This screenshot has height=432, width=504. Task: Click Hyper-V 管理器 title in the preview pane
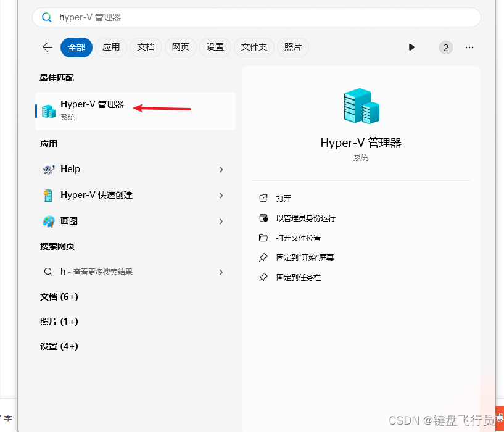[x=361, y=143]
